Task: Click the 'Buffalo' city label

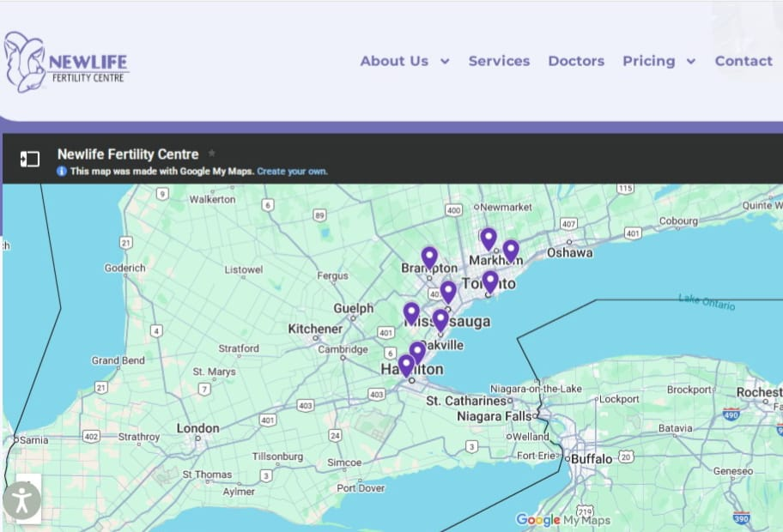Action: [x=592, y=459]
